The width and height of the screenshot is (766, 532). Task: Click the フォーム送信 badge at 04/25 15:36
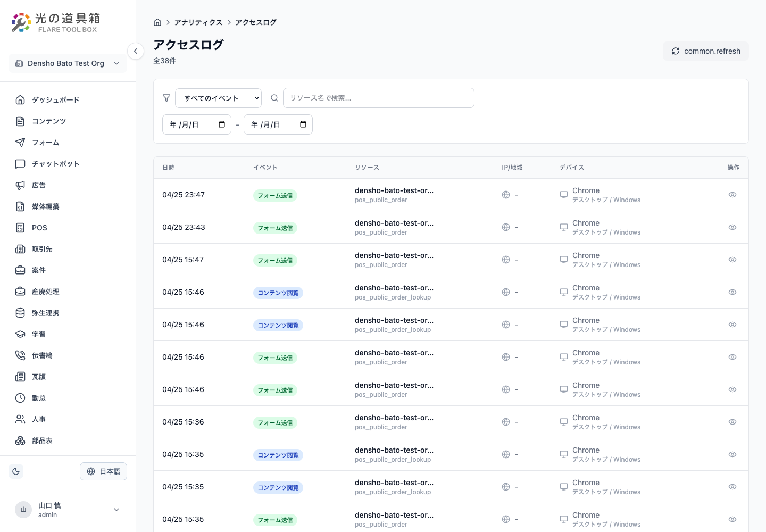click(x=275, y=422)
